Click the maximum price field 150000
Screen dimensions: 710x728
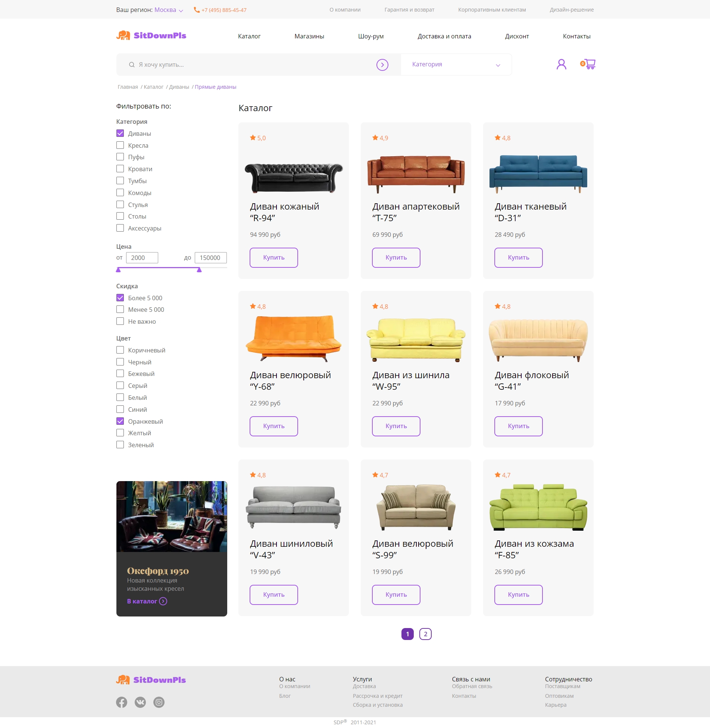211,258
